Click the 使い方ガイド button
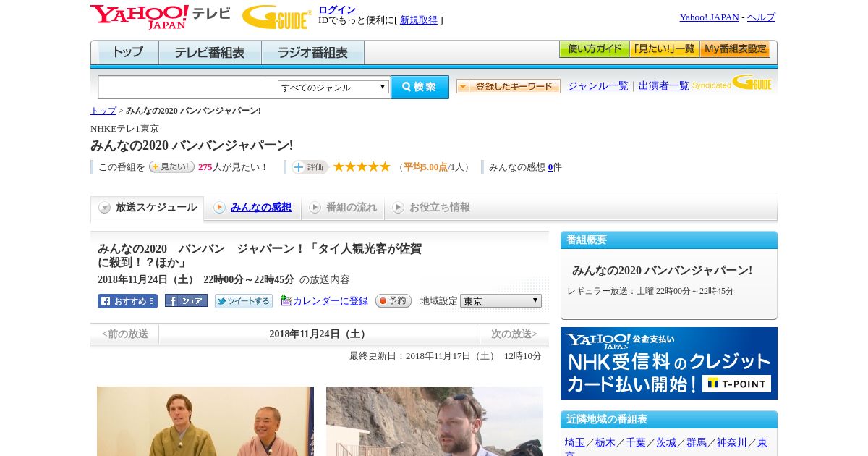868x456 pixels. click(x=594, y=49)
